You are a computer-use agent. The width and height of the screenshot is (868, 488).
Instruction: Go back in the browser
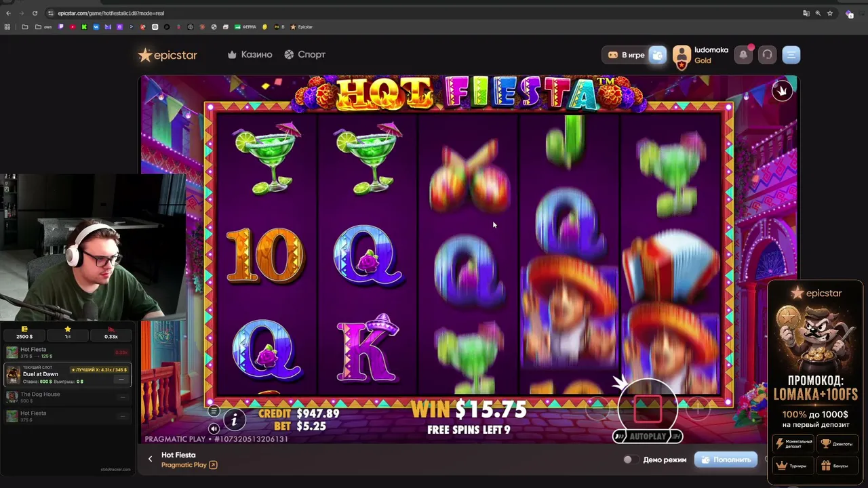click(8, 13)
